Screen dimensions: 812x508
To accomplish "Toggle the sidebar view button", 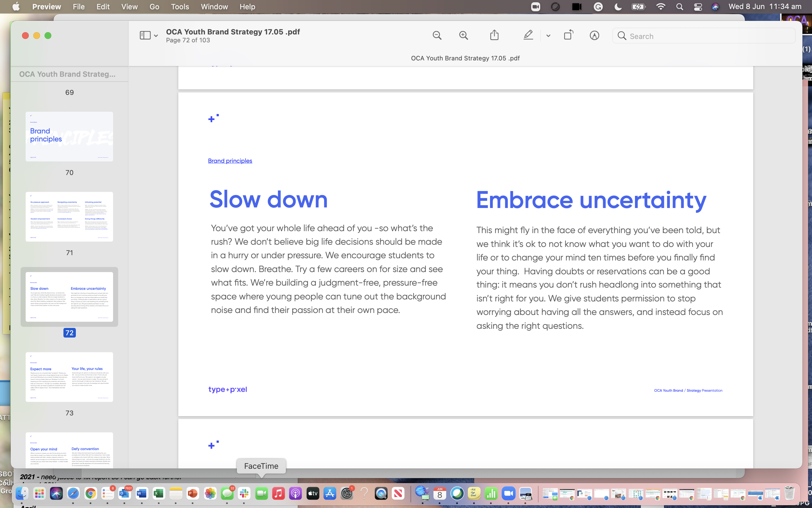I will click(145, 35).
